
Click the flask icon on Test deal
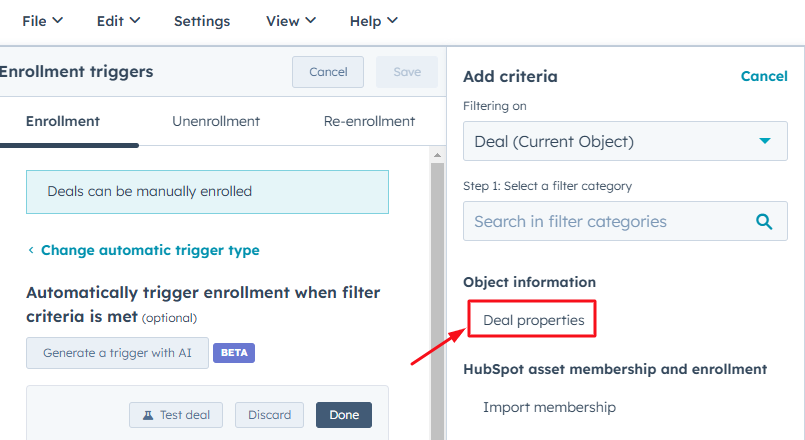point(146,415)
